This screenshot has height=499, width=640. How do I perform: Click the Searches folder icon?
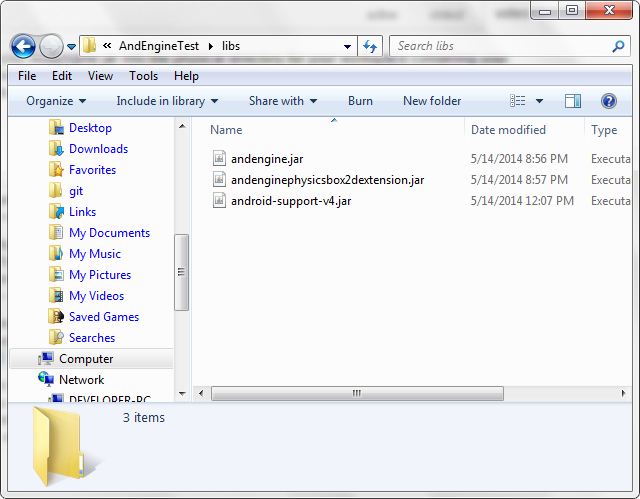(x=56, y=337)
